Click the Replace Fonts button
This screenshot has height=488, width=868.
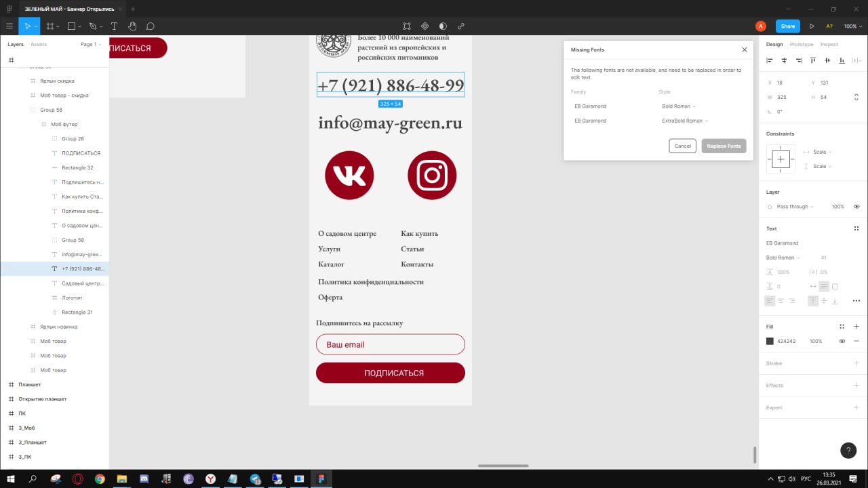pos(724,146)
